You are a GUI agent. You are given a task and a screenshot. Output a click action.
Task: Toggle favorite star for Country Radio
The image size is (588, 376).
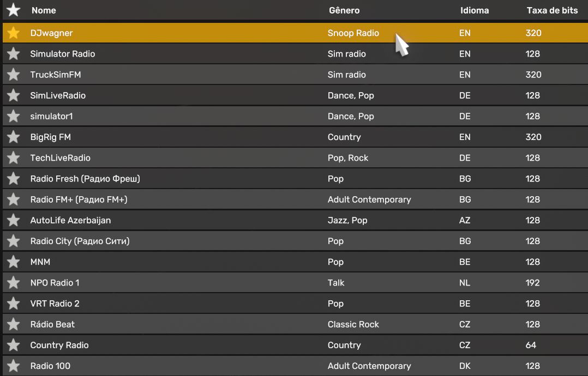[14, 345]
